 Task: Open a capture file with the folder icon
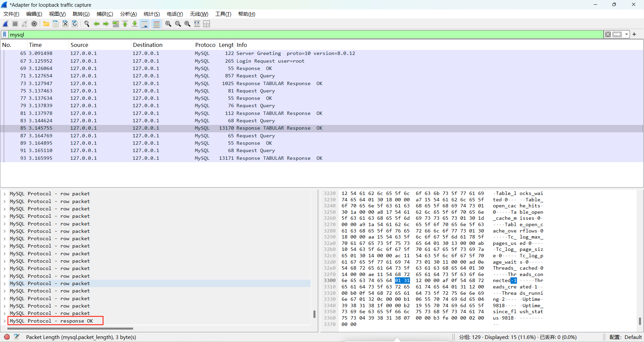[46, 24]
